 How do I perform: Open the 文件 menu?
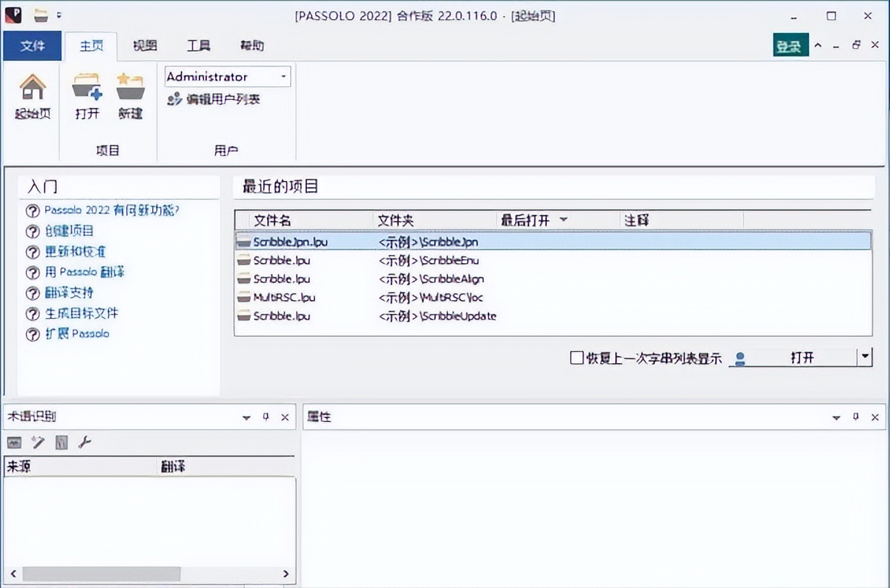[32, 46]
